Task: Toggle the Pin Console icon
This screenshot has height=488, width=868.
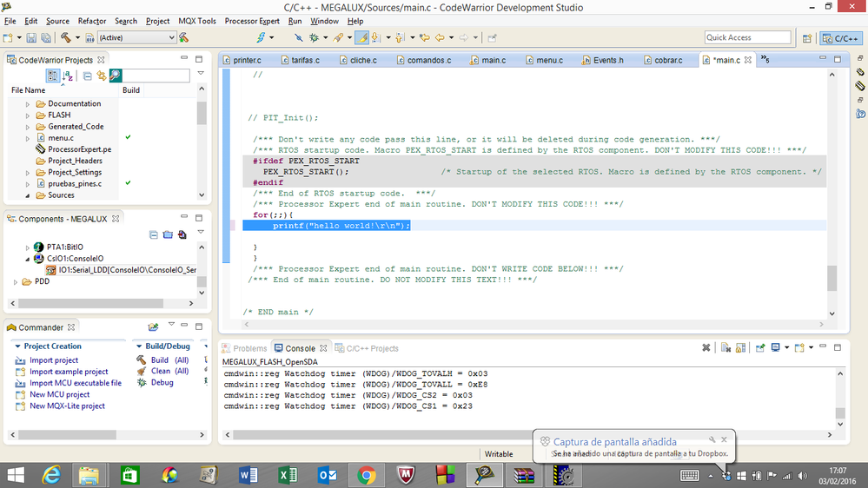Action: [x=760, y=347]
